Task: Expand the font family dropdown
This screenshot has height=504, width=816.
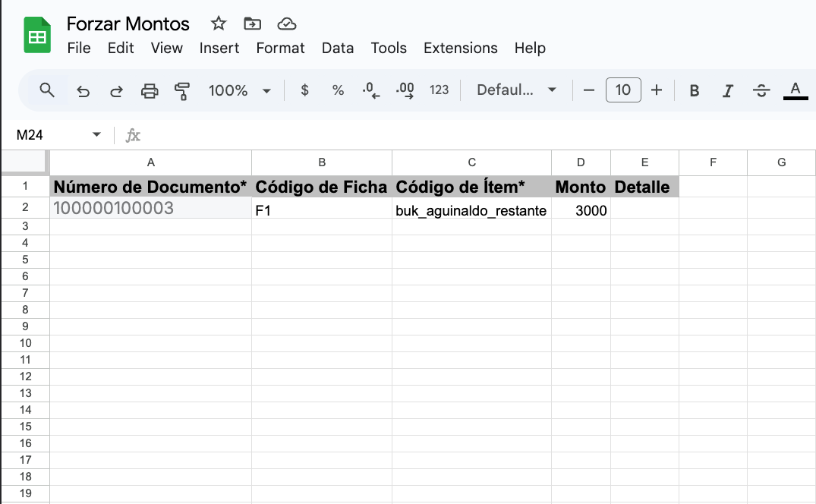Action: click(516, 90)
